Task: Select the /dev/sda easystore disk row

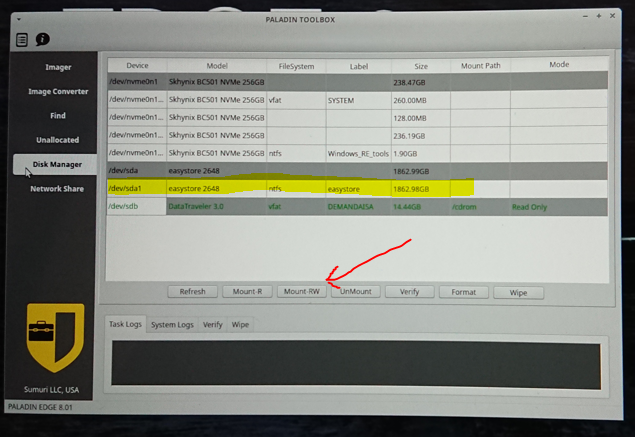Action: tap(358, 171)
